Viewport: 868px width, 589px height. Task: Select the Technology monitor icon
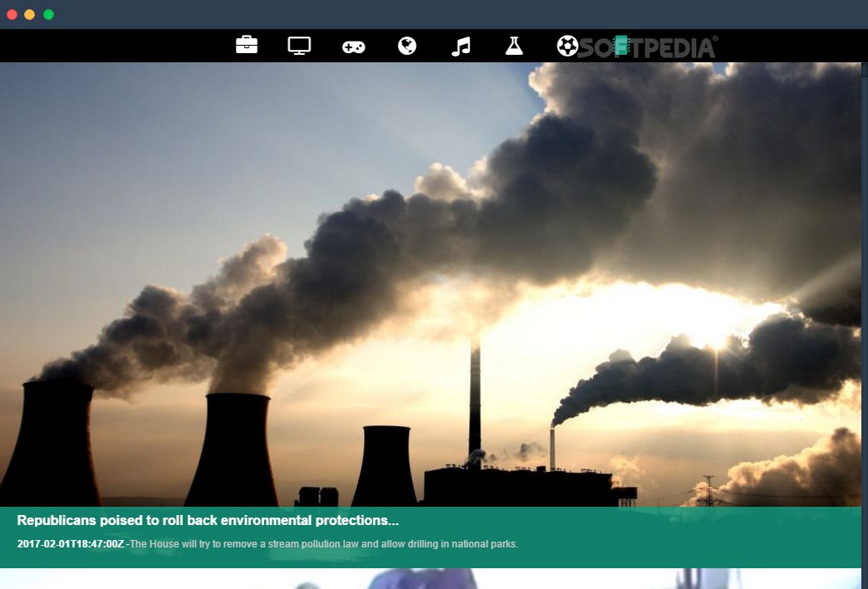pyautogui.click(x=300, y=46)
